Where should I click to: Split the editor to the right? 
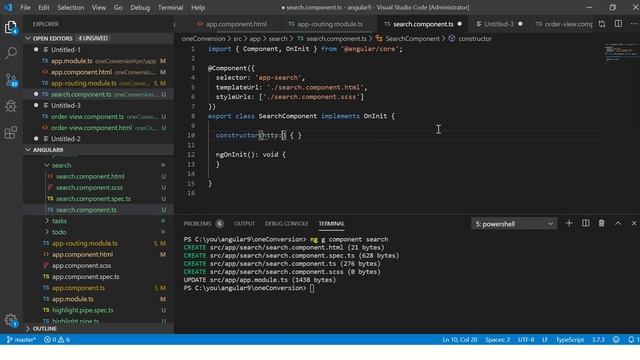click(618, 24)
